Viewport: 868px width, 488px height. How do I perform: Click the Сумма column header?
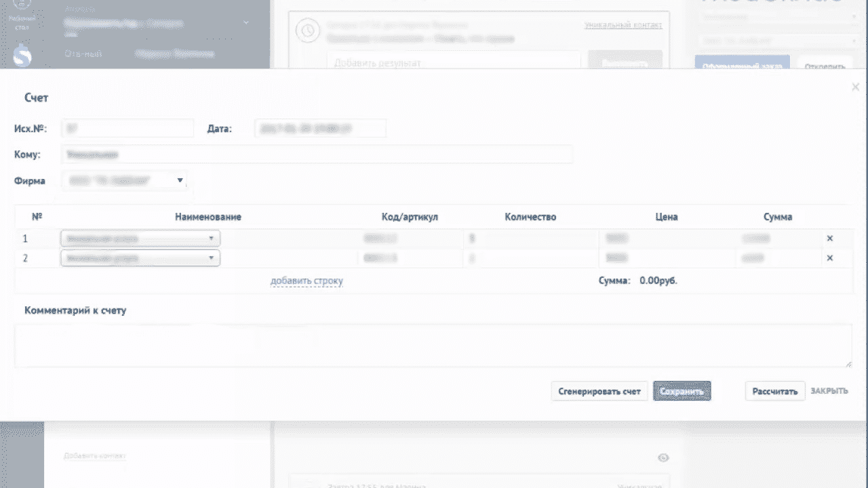pos(778,217)
